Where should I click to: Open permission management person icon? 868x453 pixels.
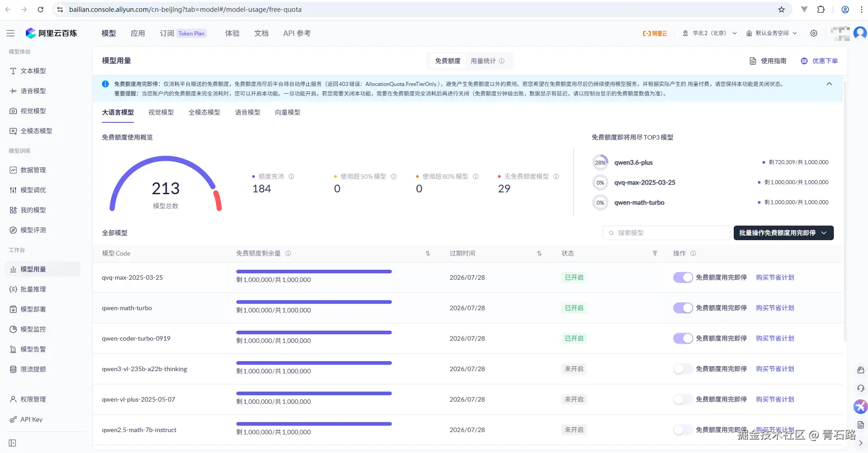[x=13, y=399]
